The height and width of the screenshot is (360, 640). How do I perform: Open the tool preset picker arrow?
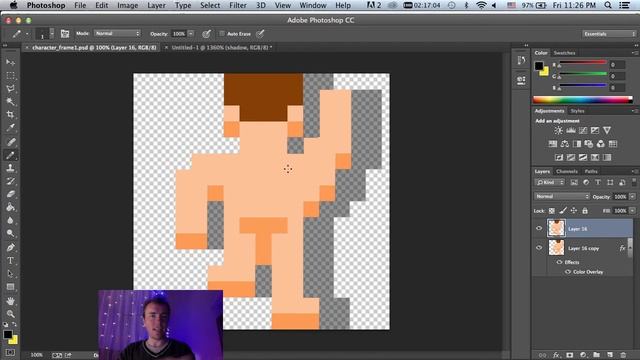coord(27,34)
